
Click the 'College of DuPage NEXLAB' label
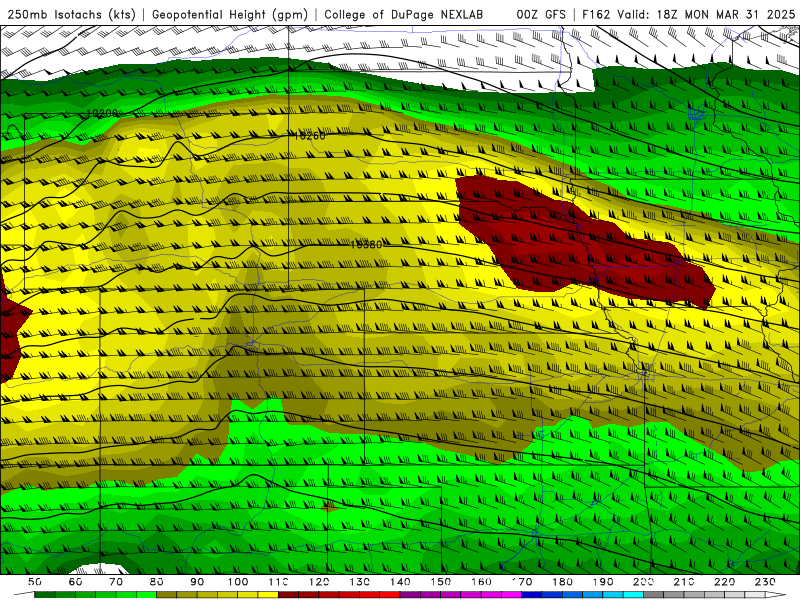(404, 15)
